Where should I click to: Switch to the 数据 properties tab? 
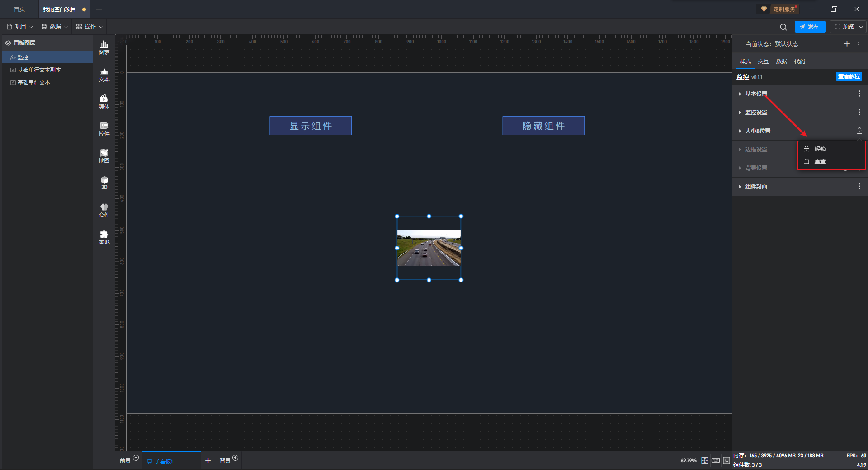point(782,61)
